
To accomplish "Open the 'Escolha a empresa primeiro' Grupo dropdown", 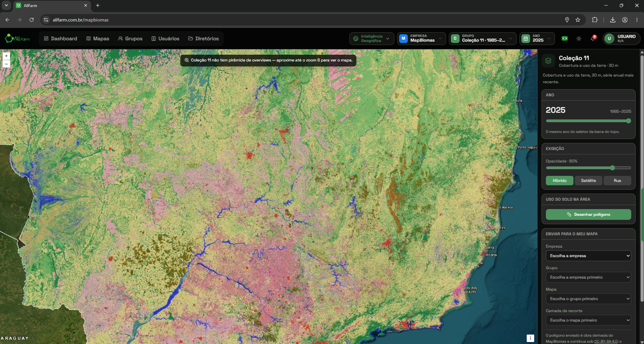I will point(589,277).
